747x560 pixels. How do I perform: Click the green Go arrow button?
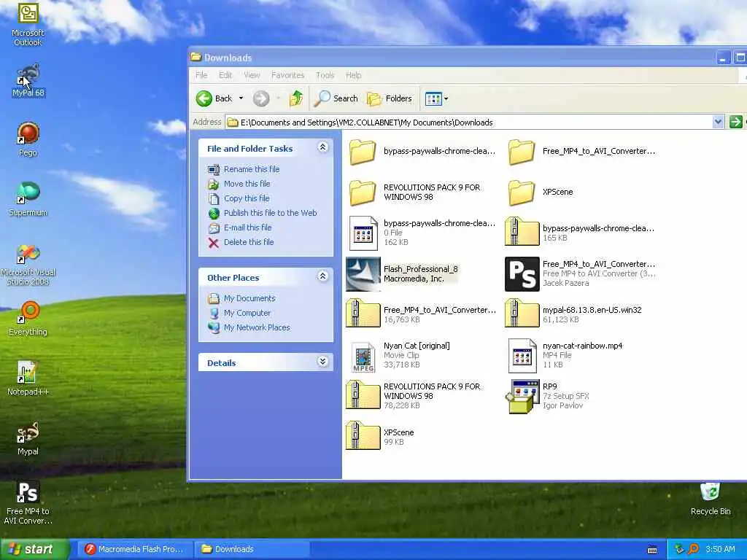click(735, 122)
